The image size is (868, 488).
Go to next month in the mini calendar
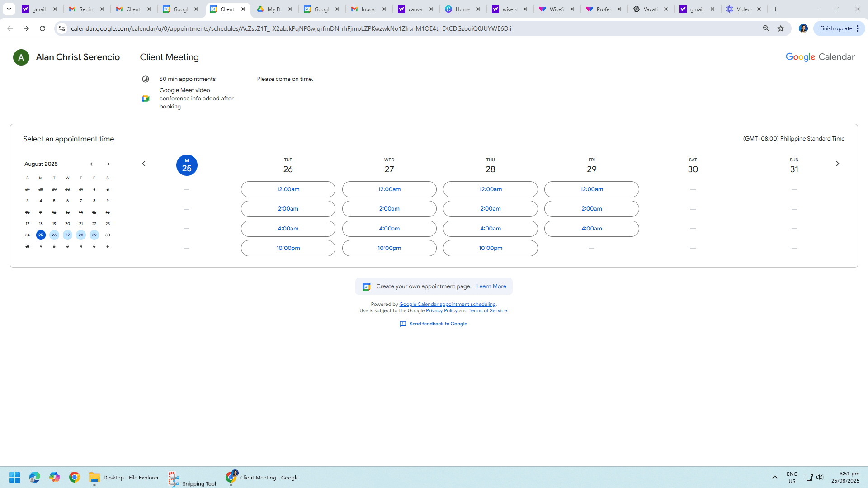point(108,164)
